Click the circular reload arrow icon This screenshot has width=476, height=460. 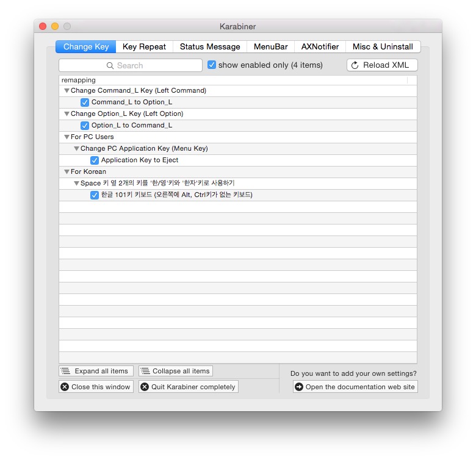355,65
